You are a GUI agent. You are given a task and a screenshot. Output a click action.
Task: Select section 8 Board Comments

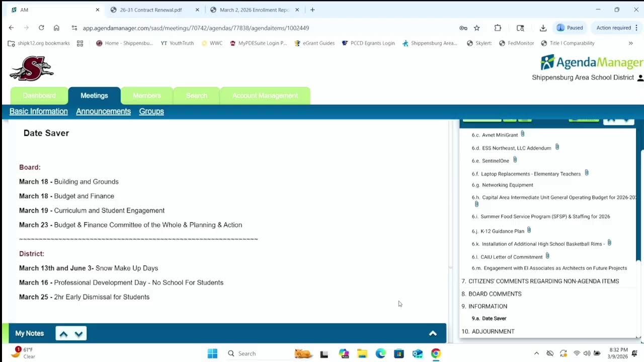pos(492,294)
